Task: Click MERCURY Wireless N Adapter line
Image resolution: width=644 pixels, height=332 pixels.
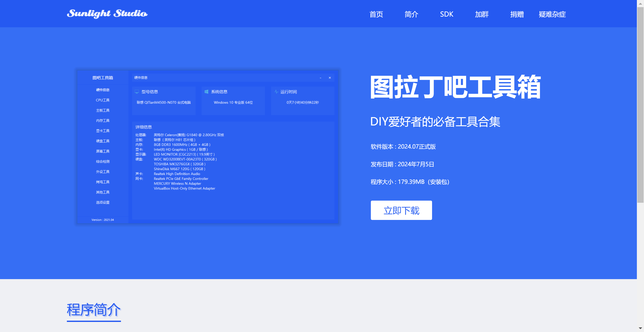Action: pyautogui.click(x=177, y=184)
